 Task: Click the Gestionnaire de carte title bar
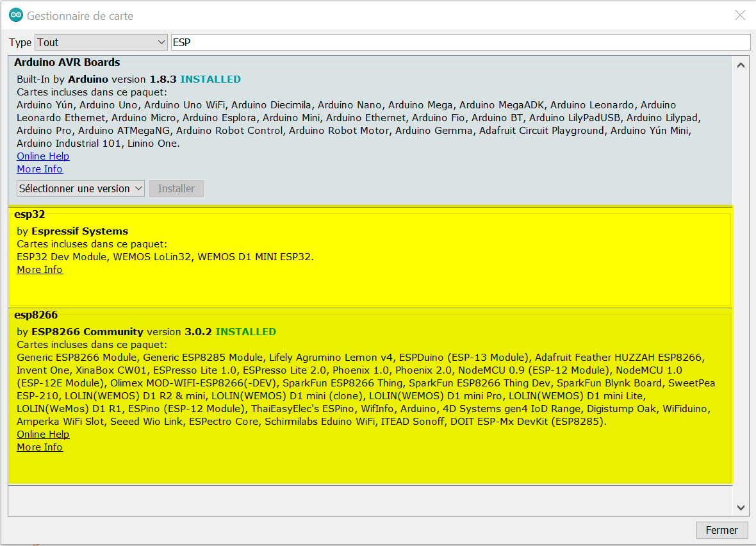(x=384, y=15)
